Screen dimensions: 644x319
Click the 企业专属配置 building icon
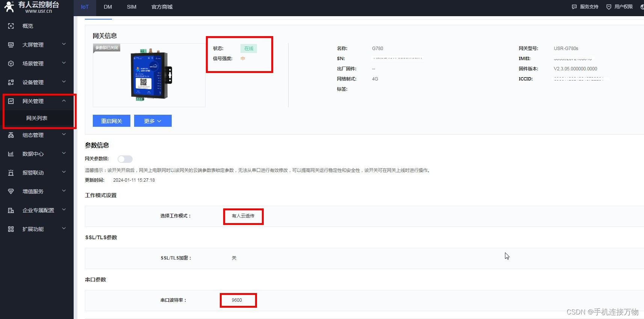click(x=11, y=210)
